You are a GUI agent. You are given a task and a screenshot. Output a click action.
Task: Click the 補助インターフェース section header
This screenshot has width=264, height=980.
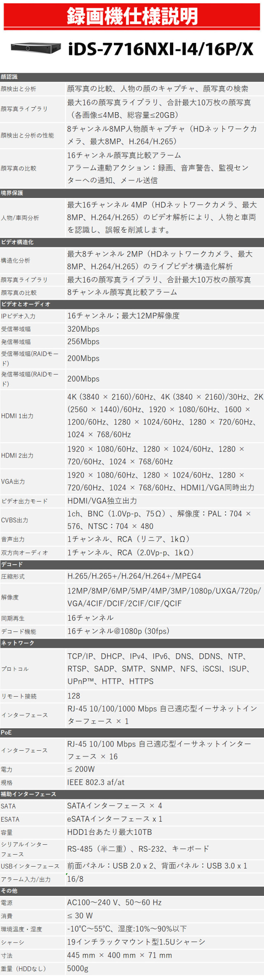[x=28, y=794]
